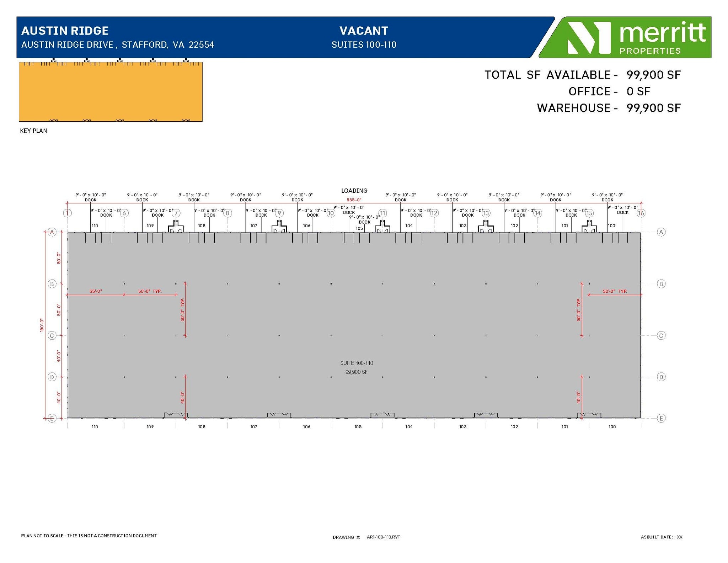Click the AUSTIN RIDGE title text
This screenshot has width=728, height=563.
point(65,31)
